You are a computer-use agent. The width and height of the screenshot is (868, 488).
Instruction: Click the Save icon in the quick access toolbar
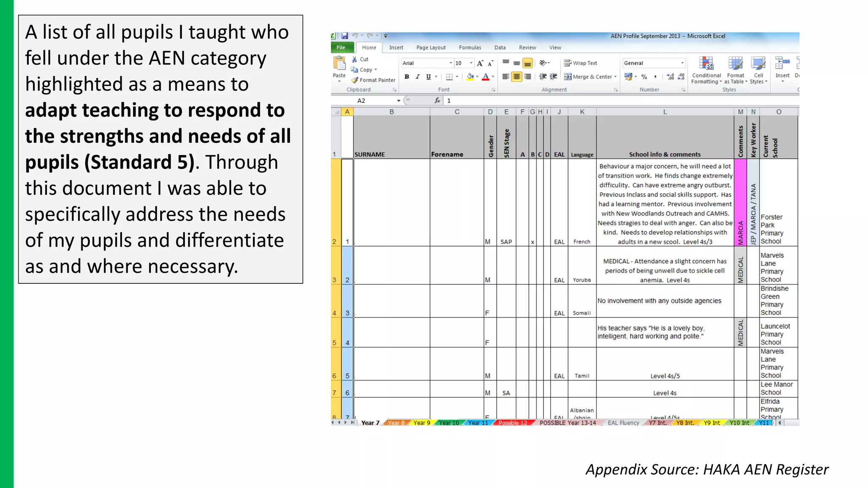[x=345, y=36]
